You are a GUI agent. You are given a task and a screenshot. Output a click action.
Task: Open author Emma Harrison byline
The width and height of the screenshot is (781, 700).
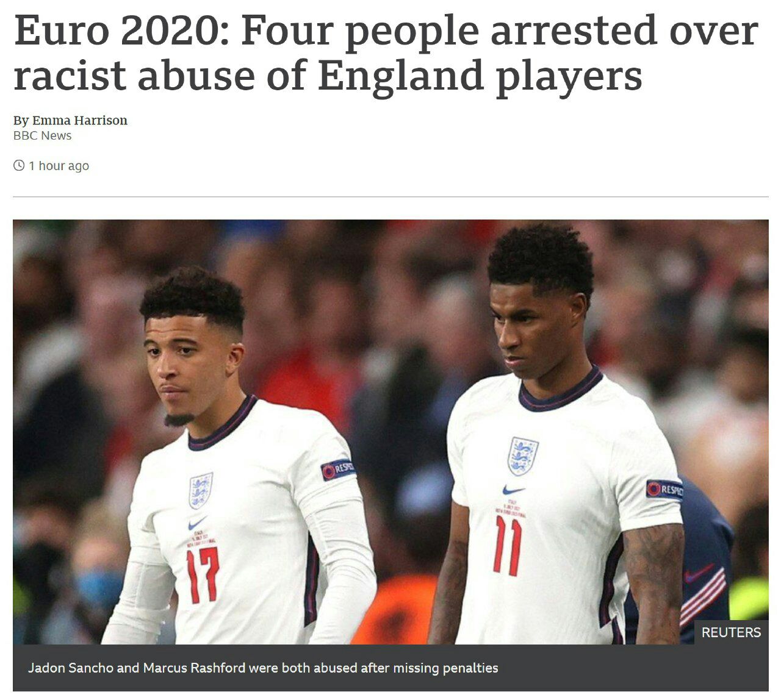click(x=70, y=120)
